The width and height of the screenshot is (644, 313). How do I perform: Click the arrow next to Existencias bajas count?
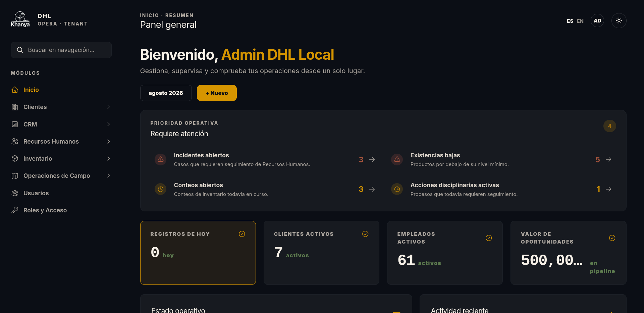[x=608, y=159]
